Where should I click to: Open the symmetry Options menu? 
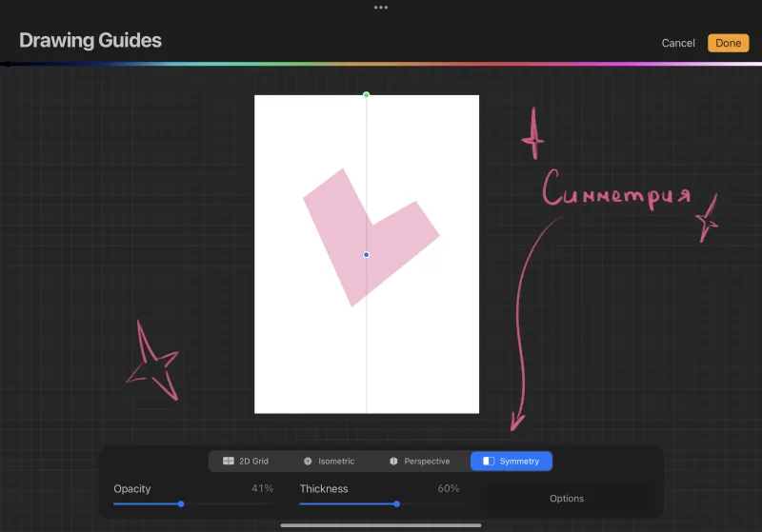(567, 499)
